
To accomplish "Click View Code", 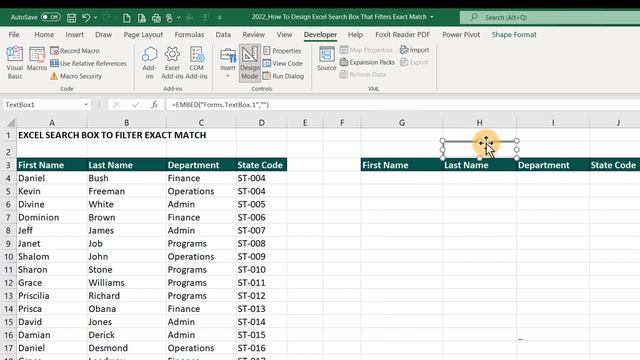I will pos(283,63).
